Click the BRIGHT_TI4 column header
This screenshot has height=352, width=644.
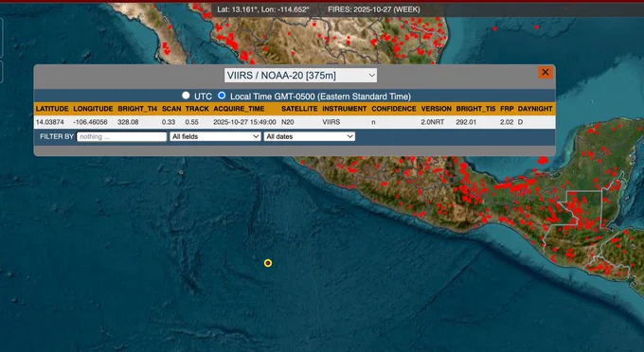coord(137,109)
